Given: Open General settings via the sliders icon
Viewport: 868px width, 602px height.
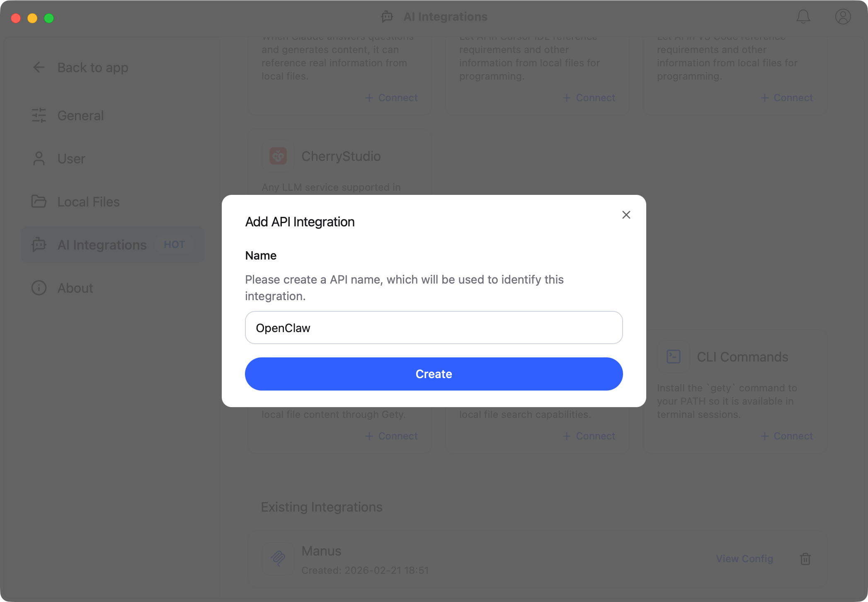Looking at the screenshot, I should point(39,115).
